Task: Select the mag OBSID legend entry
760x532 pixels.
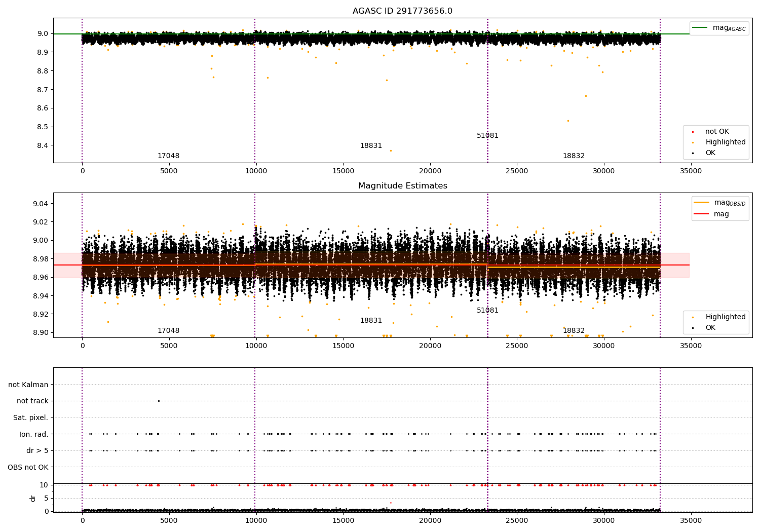Action: 720,203
